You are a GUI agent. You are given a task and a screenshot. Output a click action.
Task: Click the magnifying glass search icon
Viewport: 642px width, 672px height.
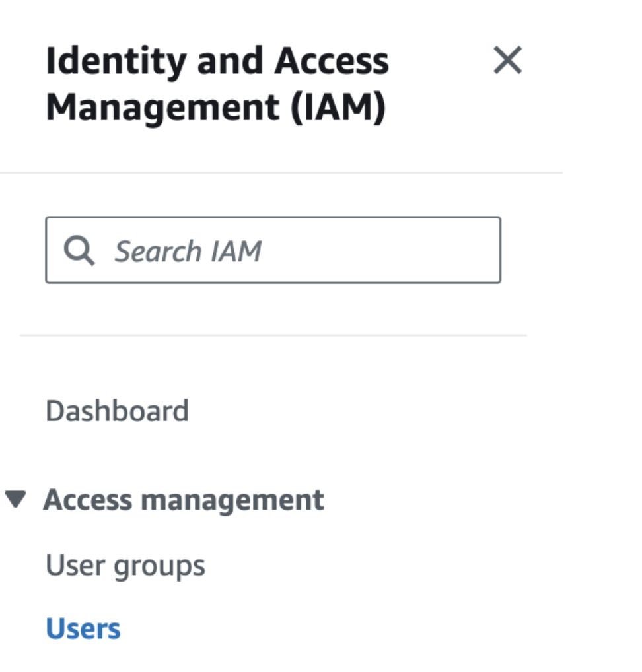(x=79, y=250)
